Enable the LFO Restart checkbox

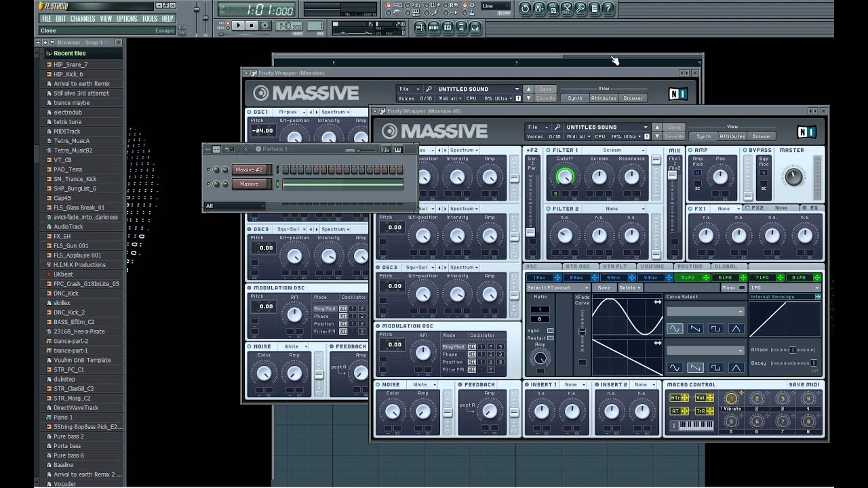(x=550, y=338)
